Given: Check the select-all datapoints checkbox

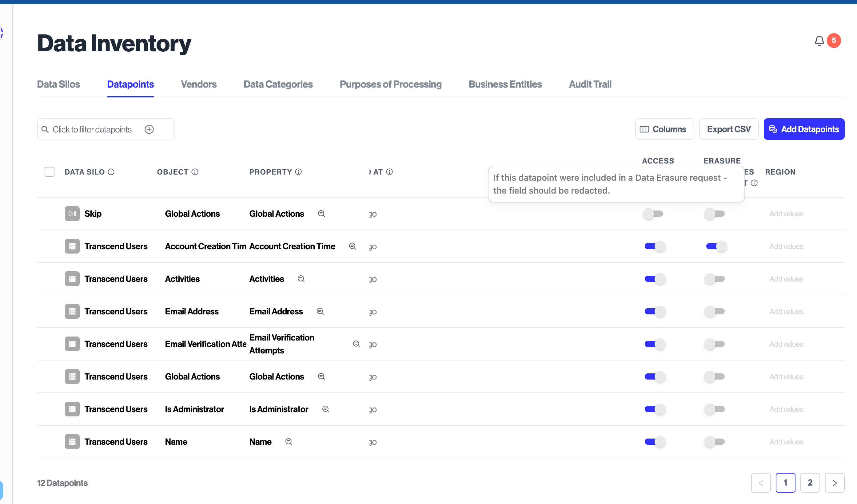Looking at the screenshot, I should coord(50,172).
